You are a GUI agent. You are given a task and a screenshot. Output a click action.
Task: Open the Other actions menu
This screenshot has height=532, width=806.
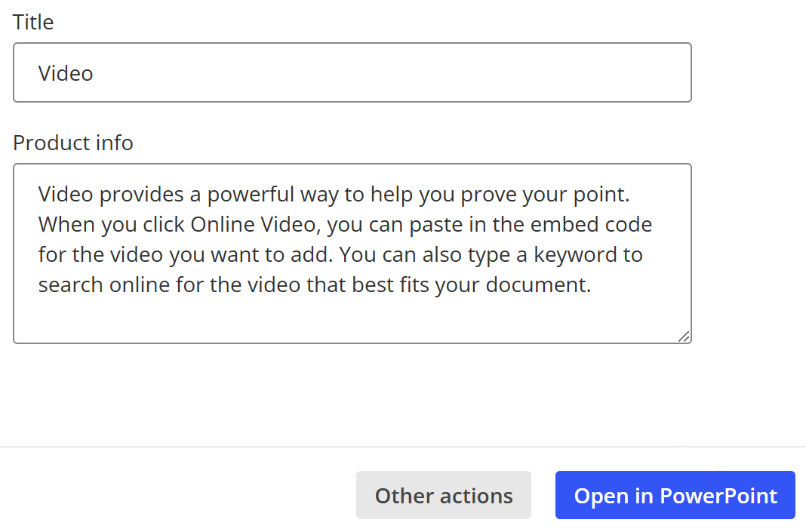[444, 495]
